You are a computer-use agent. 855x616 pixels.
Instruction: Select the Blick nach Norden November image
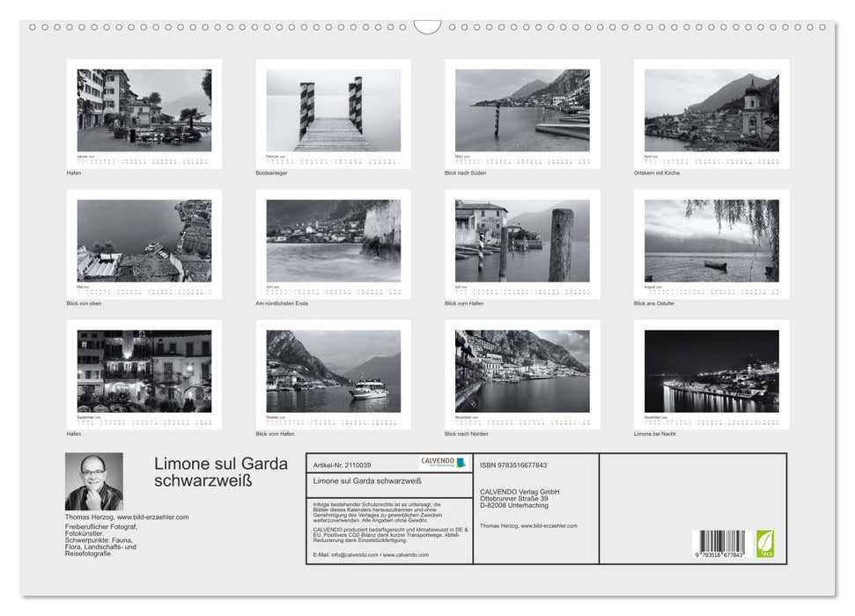(x=520, y=374)
